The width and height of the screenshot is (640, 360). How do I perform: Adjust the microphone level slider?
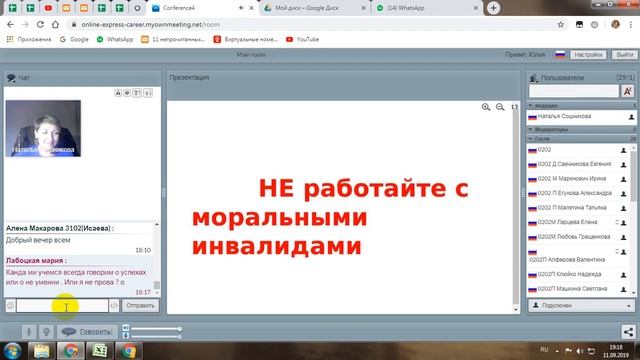point(156,336)
